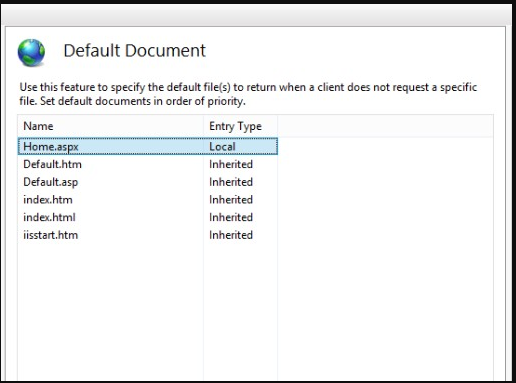The image size is (516, 383).
Task: Select the index.htm document row
Action: (148, 199)
